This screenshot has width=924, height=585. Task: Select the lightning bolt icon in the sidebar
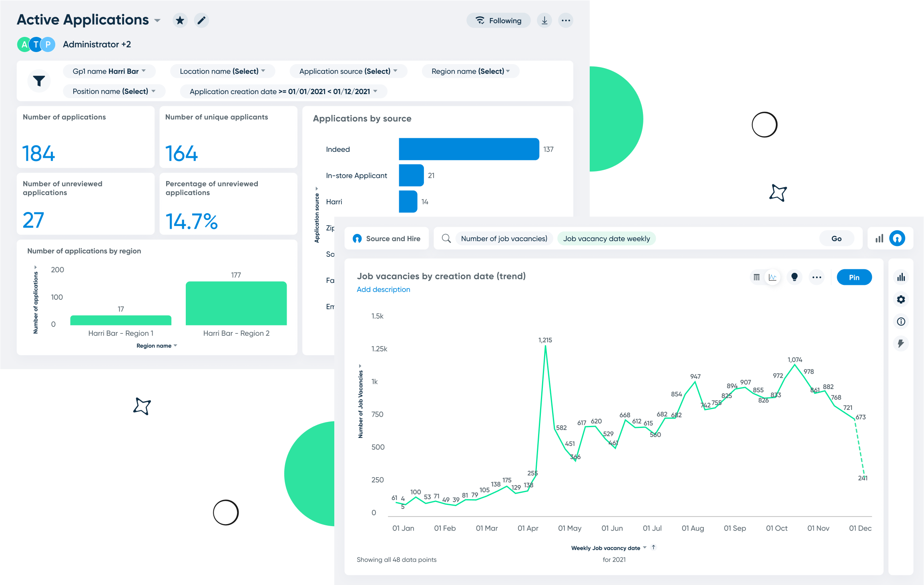[901, 343]
